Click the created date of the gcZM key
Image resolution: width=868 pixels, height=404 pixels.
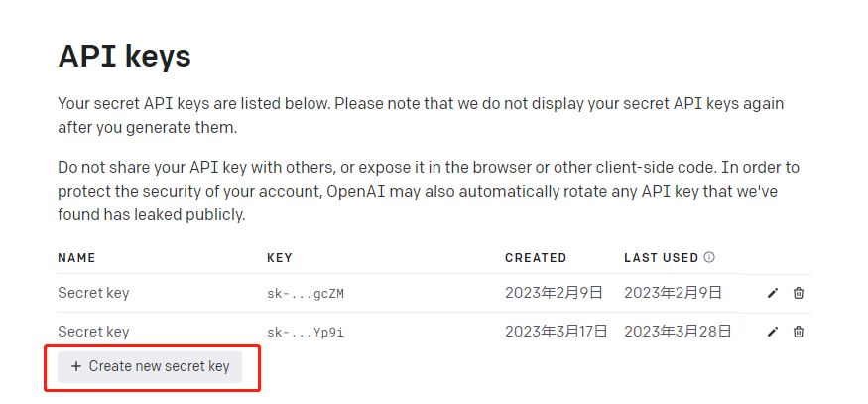pos(554,293)
